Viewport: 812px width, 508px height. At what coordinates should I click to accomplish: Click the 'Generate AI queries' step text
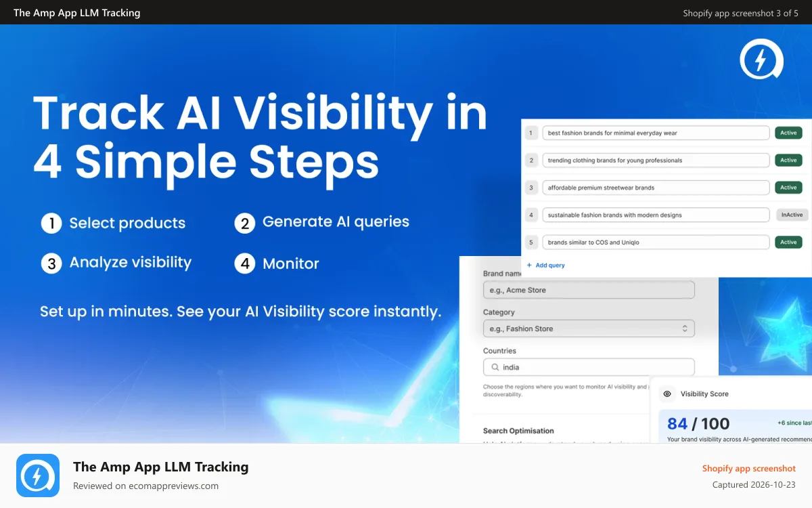click(336, 221)
